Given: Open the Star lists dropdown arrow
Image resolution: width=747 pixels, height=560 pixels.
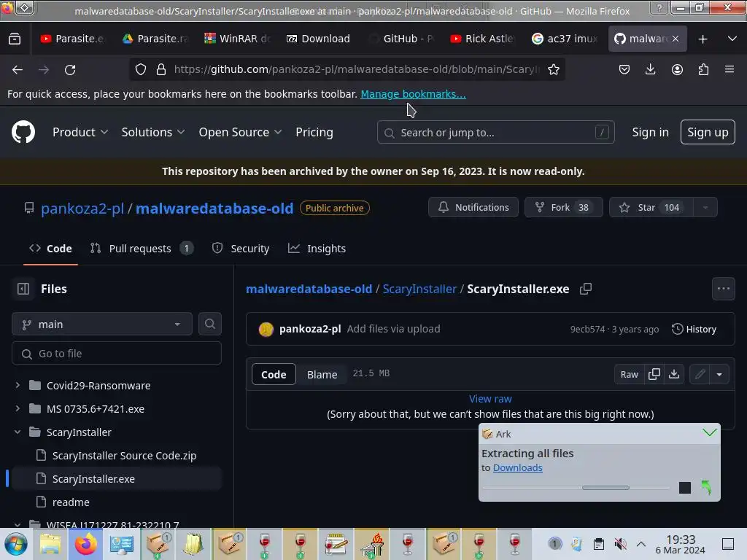Looking at the screenshot, I should click(705, 207).
